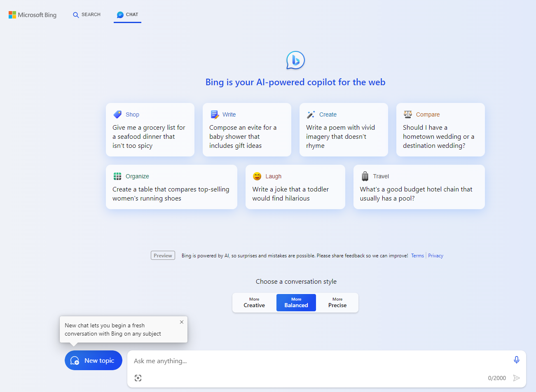Viewport: 536px width, 392px height.
Task: Open the Terms link
Action: click(x=417, y=256)
